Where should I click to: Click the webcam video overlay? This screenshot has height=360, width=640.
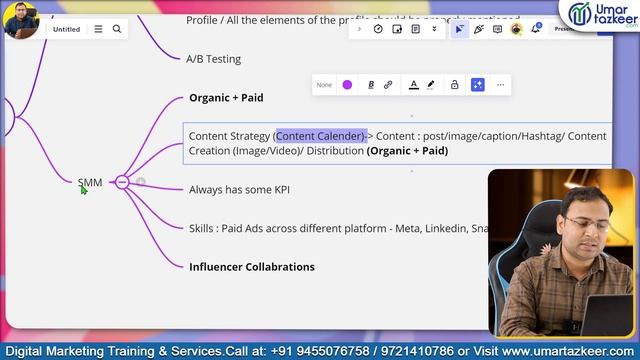[x=561, y=253]
